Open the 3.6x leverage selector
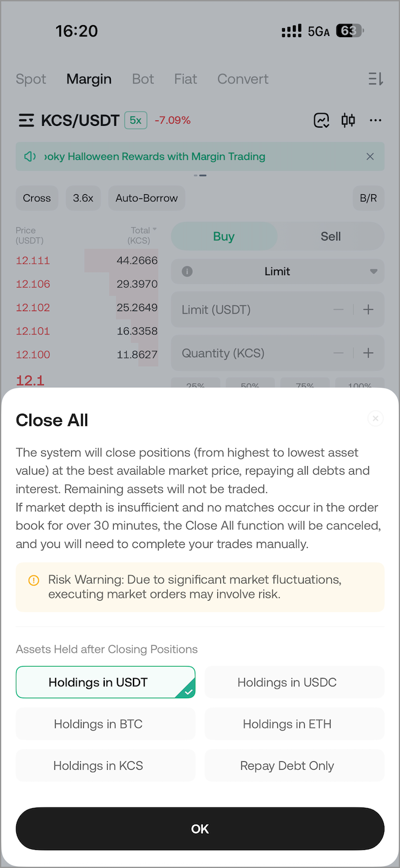This screenshot has width=400, height=868. tap(83, 198)
